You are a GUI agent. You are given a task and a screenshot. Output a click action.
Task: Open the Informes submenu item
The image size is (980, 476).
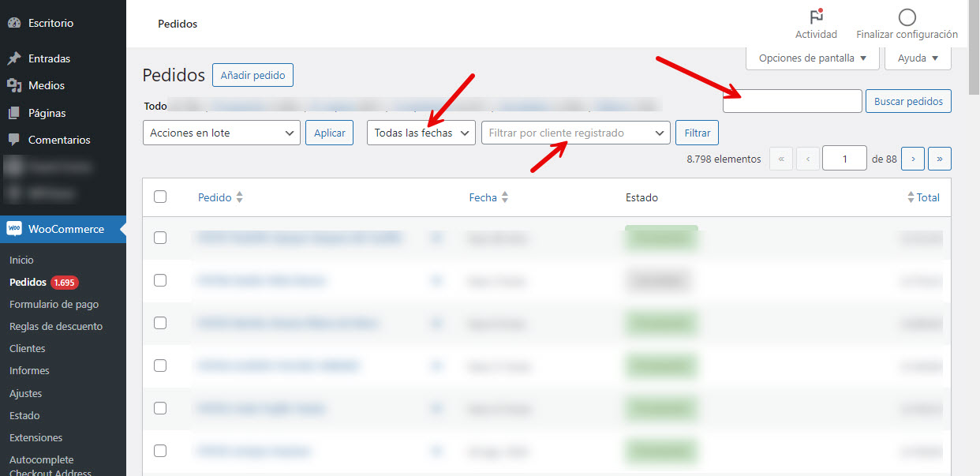(29, 370)
